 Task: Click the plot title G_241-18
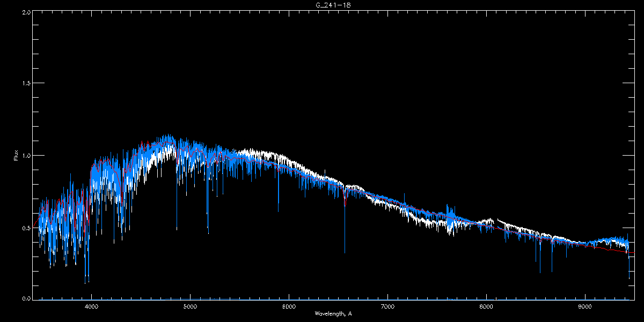(333, 5)
